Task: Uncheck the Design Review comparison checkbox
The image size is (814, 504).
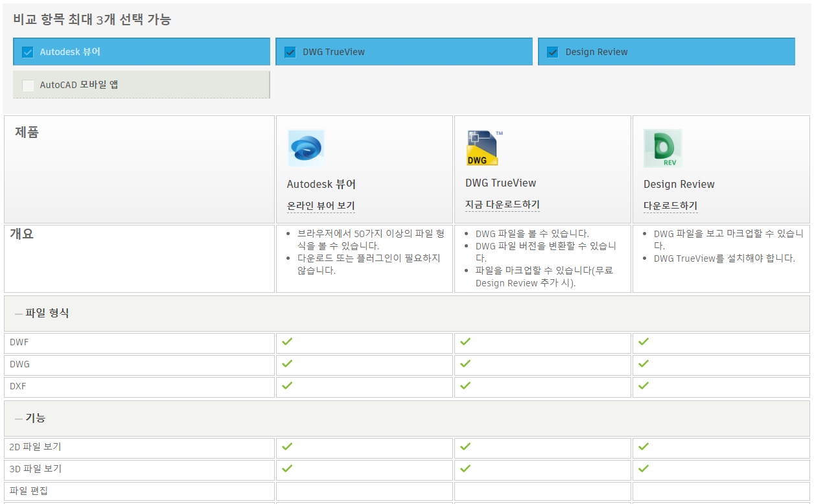Action: pyautogui.click(x=553, y=52)
